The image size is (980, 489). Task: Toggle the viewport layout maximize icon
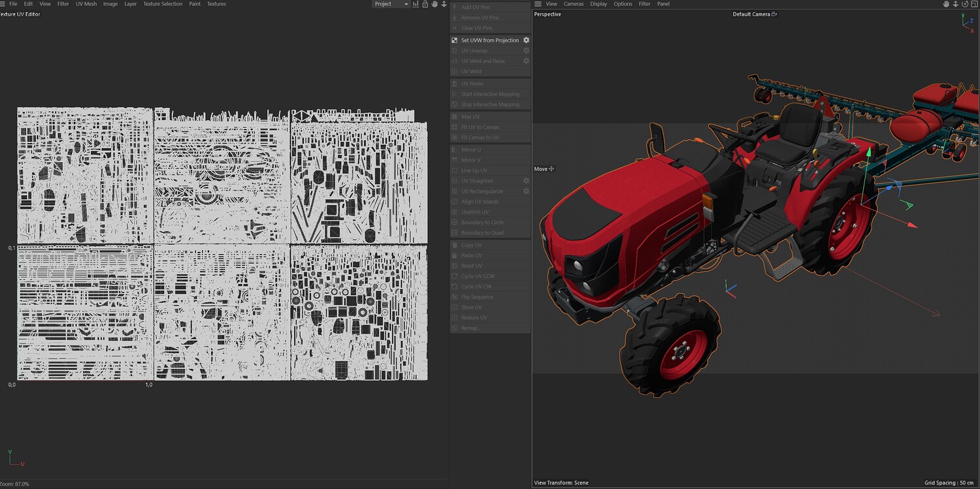[x=973, y=4]
